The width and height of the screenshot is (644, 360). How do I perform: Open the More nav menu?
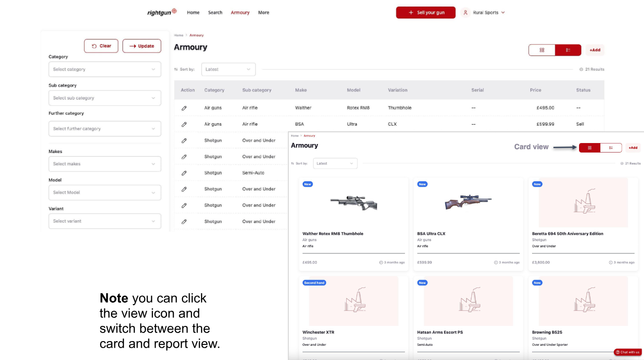pos(264,12)
